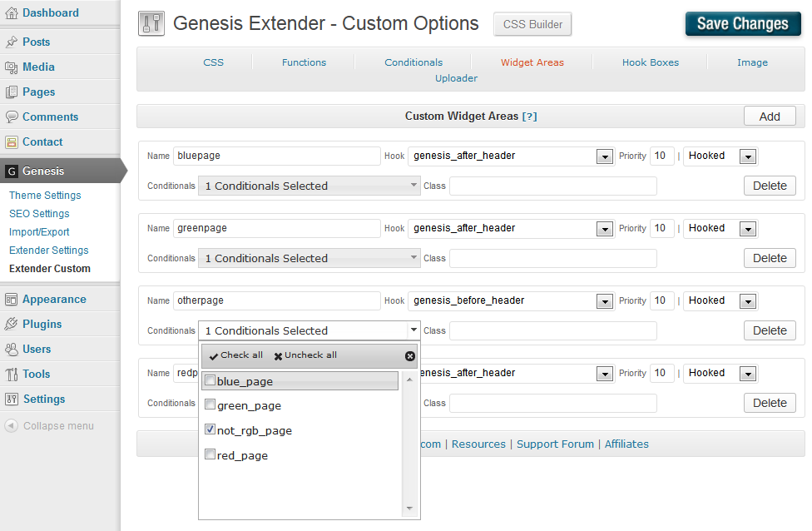Open Import/Export submenu link
The width and height of the screenshot is (812, 531).
click(39, 232)
